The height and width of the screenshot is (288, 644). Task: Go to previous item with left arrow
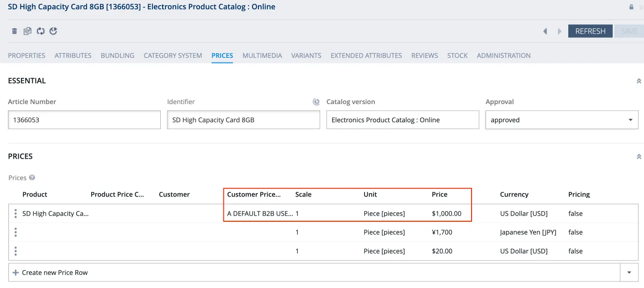tap(545, 31)
